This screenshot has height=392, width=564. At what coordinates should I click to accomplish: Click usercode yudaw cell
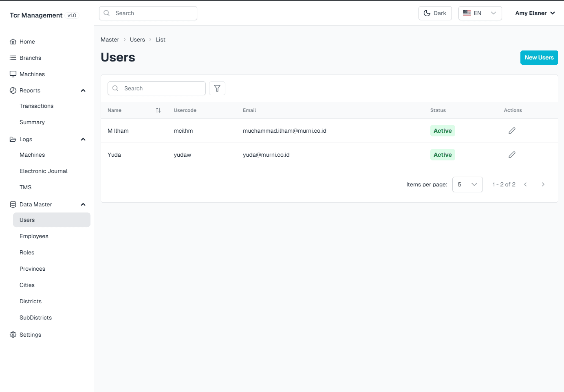(x=183, y=155)
